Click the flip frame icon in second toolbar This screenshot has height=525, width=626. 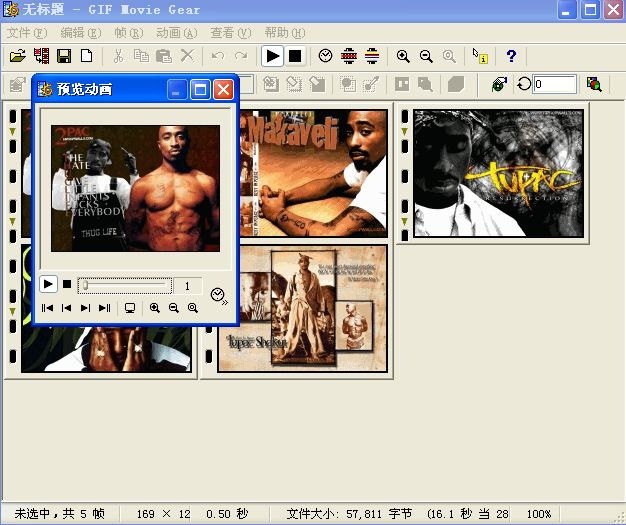point(317,84)
